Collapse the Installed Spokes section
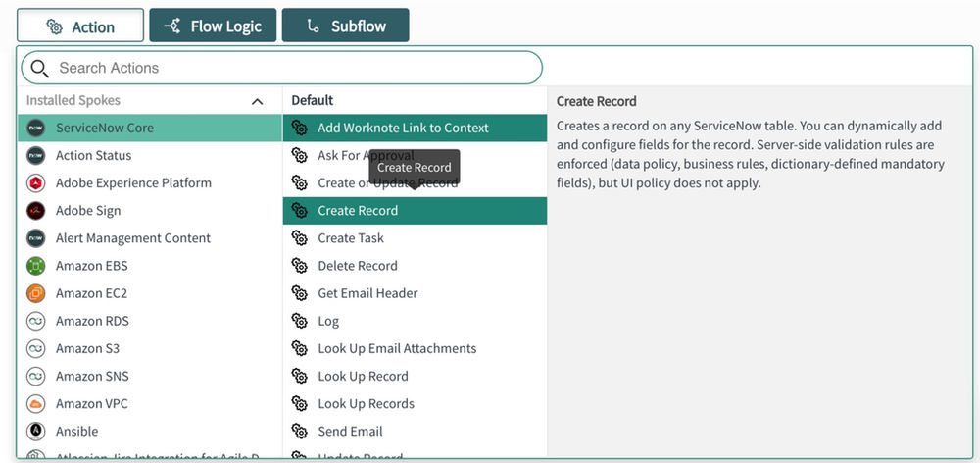Screen dimensions: 980x463 (x=257, y=101)
